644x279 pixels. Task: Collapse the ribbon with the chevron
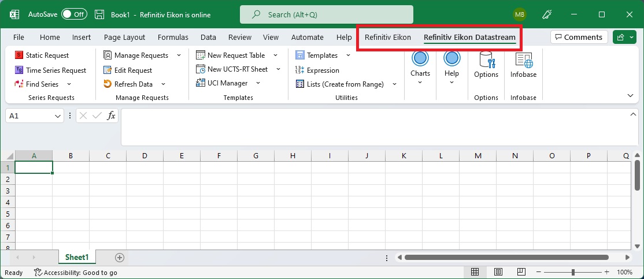click(x=631, y=95)
